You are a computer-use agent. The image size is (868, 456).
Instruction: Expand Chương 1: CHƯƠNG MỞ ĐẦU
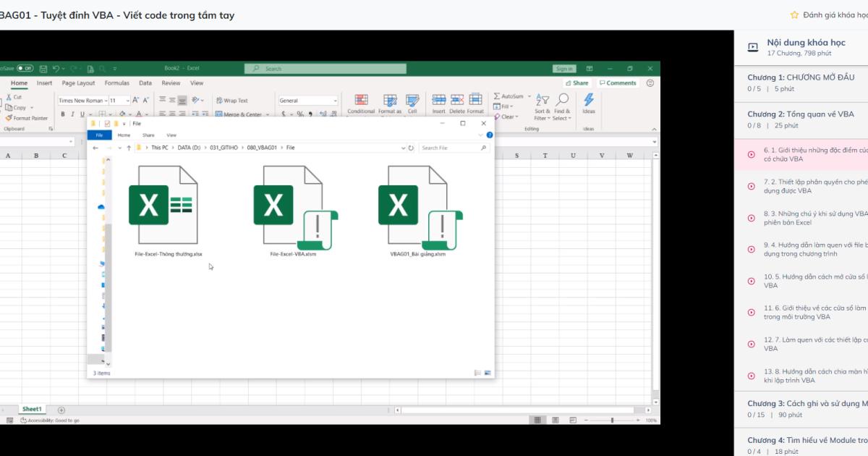click(801, 83)
